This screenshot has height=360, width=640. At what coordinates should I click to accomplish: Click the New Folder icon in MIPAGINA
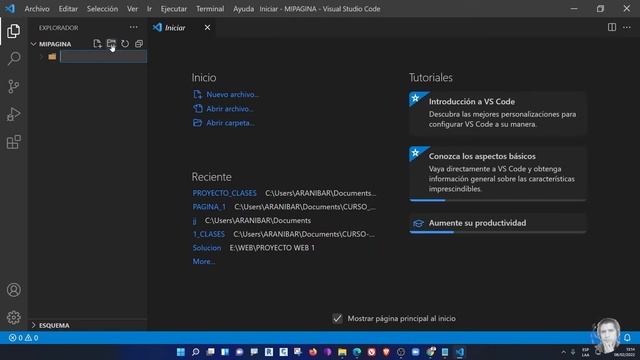pos(111,44)
